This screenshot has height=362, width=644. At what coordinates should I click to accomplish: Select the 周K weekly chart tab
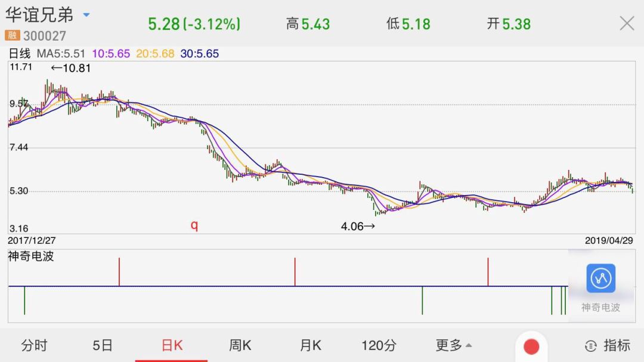(x=240, y=345)
